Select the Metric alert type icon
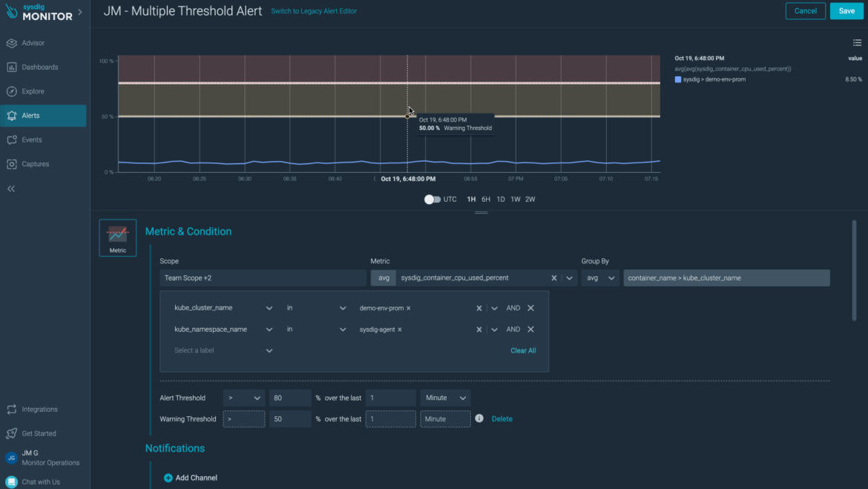This screenshot has height=489, width=868. (118, 237)
